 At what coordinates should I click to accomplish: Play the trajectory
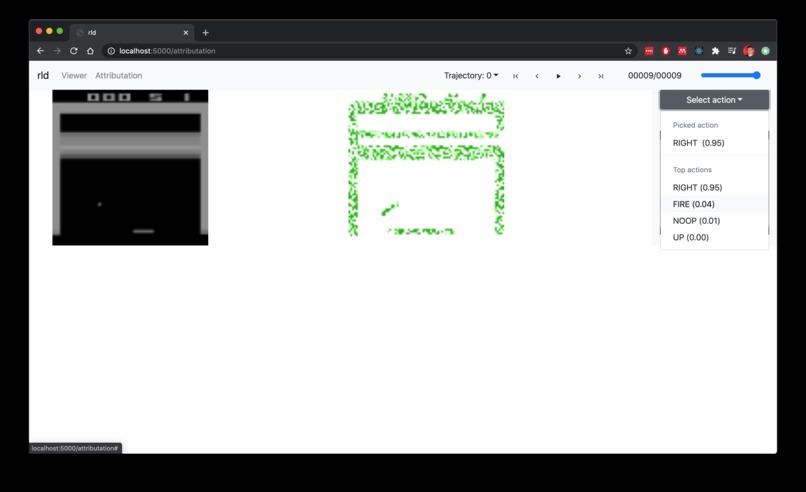pyautogui.click(x=558, y=76)
